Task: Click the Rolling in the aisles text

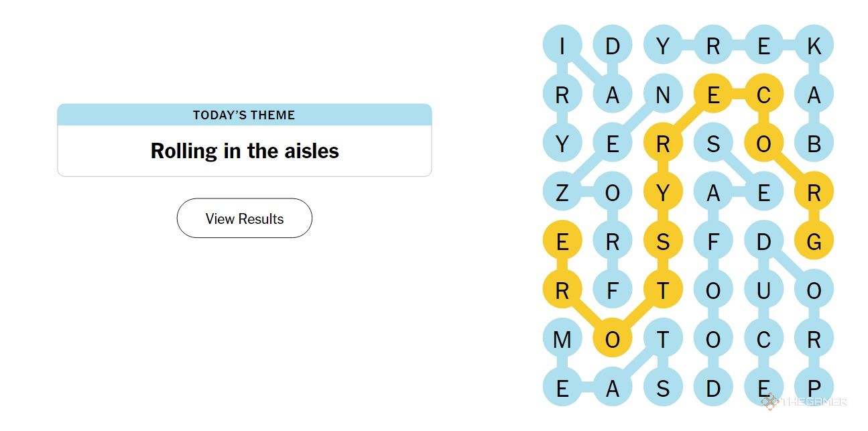Action: click(x=245, y=151)
